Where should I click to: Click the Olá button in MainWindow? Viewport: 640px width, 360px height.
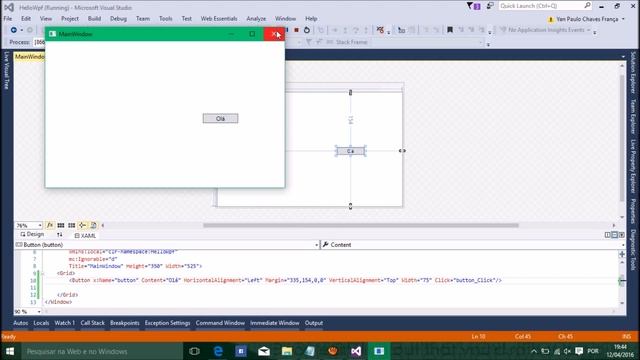(x=220, y=118)
